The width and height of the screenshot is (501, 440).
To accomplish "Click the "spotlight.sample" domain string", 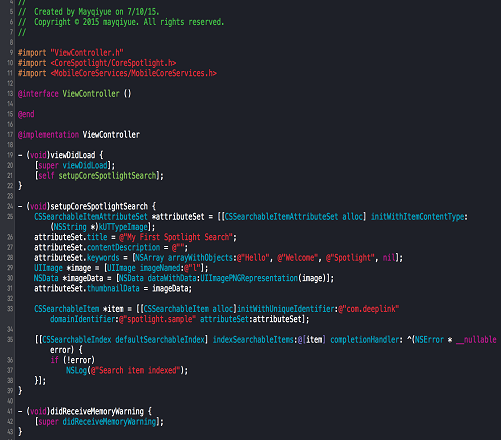I will pos(157,319).
